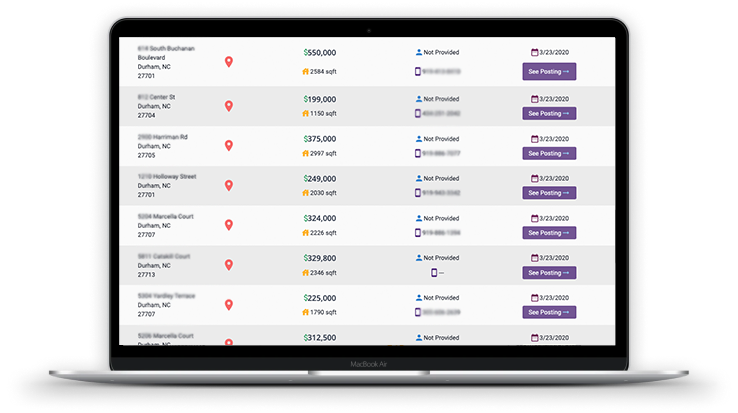The width and height of the screenshot is (738, 413).
Task: Click the $329,800 price
Action: point(320,258)
